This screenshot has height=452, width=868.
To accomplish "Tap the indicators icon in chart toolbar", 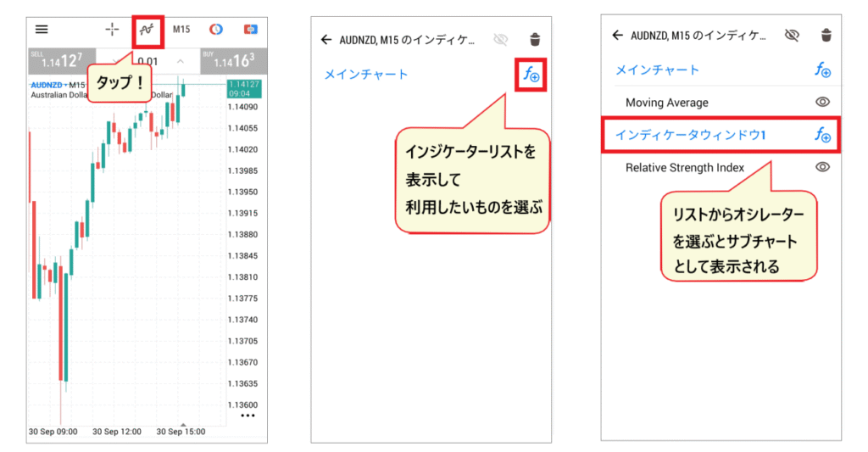I will pos(147,29).
